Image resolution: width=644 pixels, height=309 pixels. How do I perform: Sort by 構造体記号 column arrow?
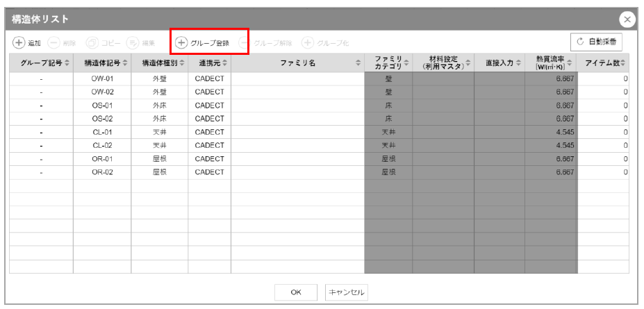[x=126, y=63]
